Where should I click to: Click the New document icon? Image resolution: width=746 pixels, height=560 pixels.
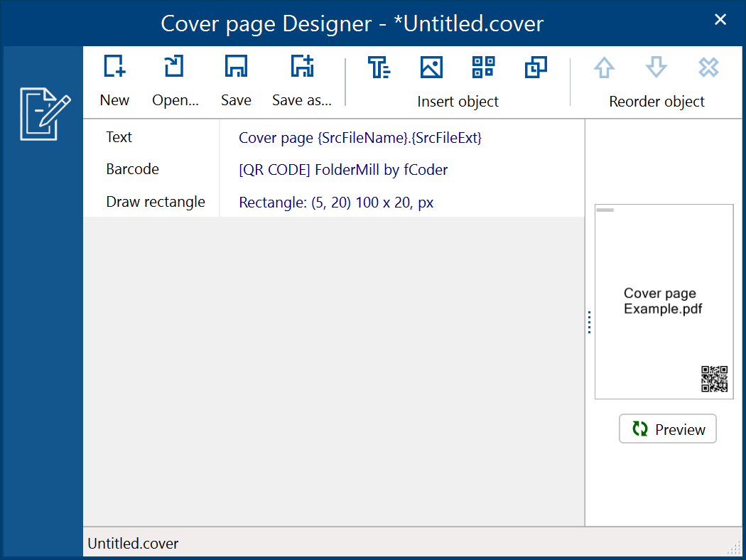click(x=114, y=68)
